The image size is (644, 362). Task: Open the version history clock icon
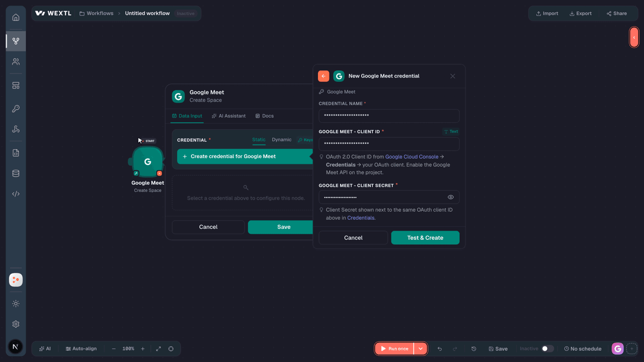click(473, 349)
